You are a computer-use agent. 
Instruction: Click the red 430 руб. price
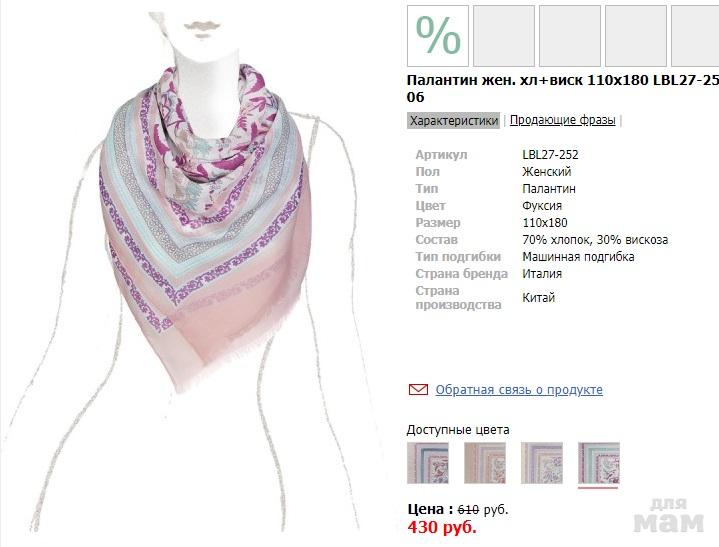click(442, 528)
